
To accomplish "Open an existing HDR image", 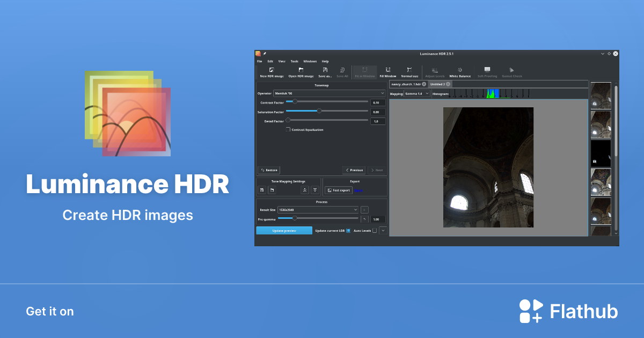I will coord(301,71).
